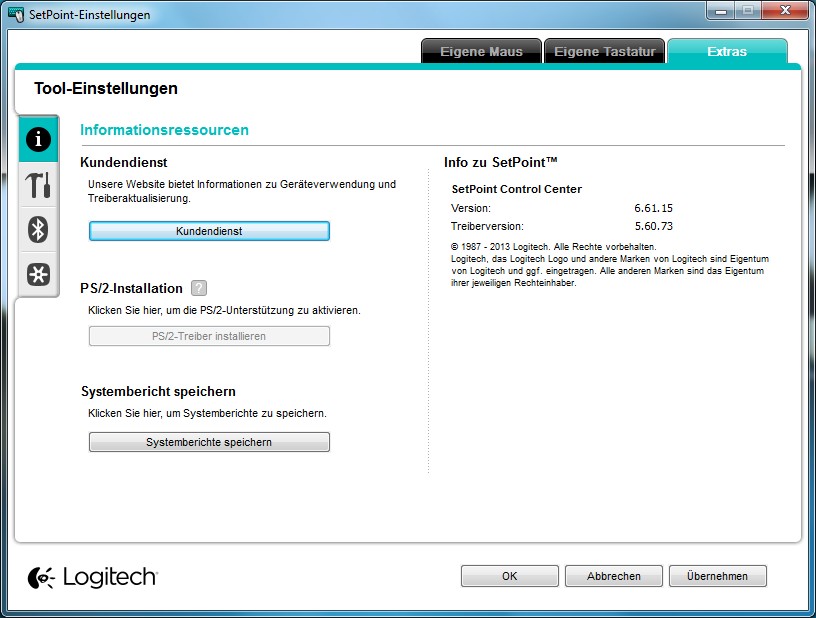Click the version number 6.61.15
The height and width of the screenshot is (618, 816).
(x=653, y=208)
